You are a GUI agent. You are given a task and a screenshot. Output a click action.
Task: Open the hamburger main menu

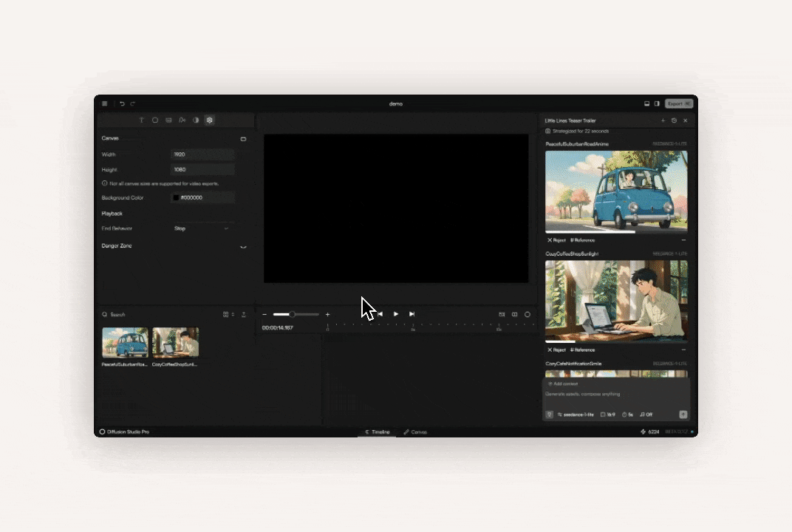(105, 103)
